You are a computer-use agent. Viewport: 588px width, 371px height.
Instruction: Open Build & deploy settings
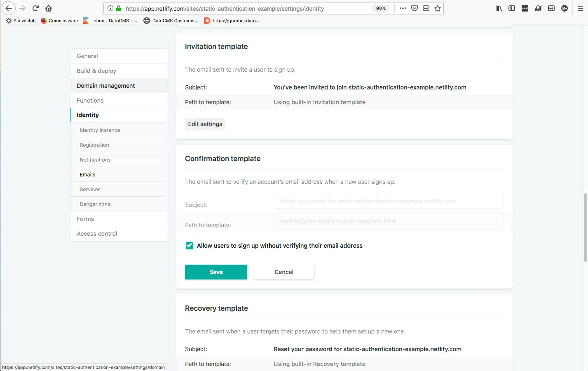[x=119, y=71]
